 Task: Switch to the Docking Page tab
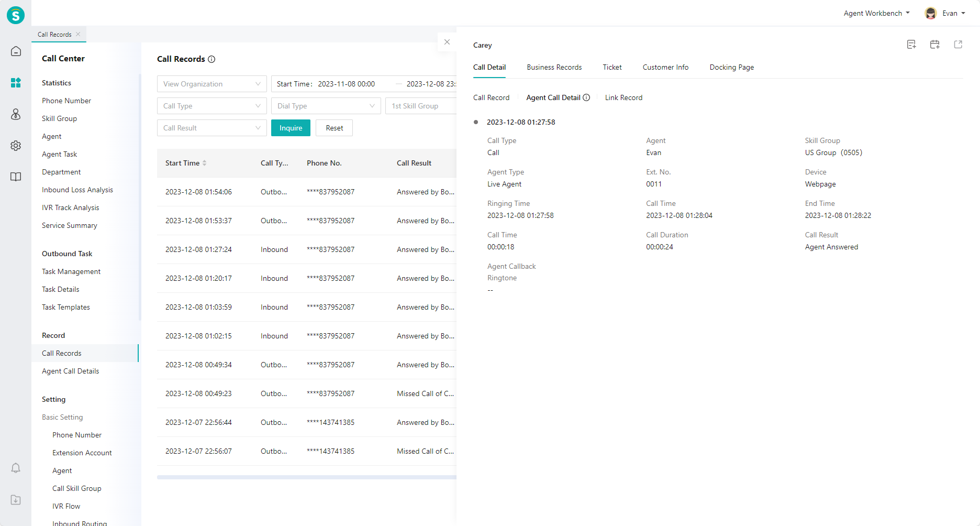click(x=732, y=67)
